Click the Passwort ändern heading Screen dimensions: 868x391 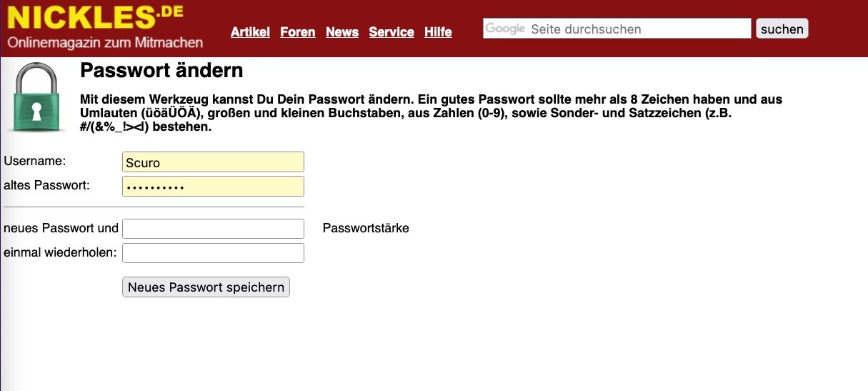coord(161,71)
